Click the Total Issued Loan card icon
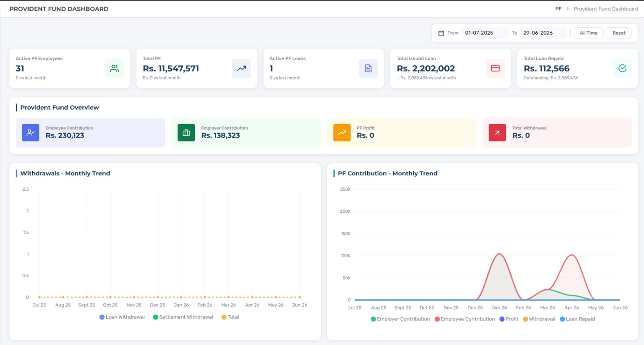This screenshot has height=345, width=644. [495, 69]
